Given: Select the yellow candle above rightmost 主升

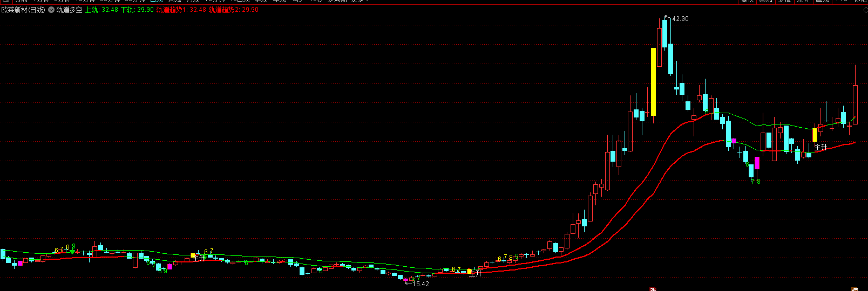Looking at the screenshot, I should [x=815, y=135].
